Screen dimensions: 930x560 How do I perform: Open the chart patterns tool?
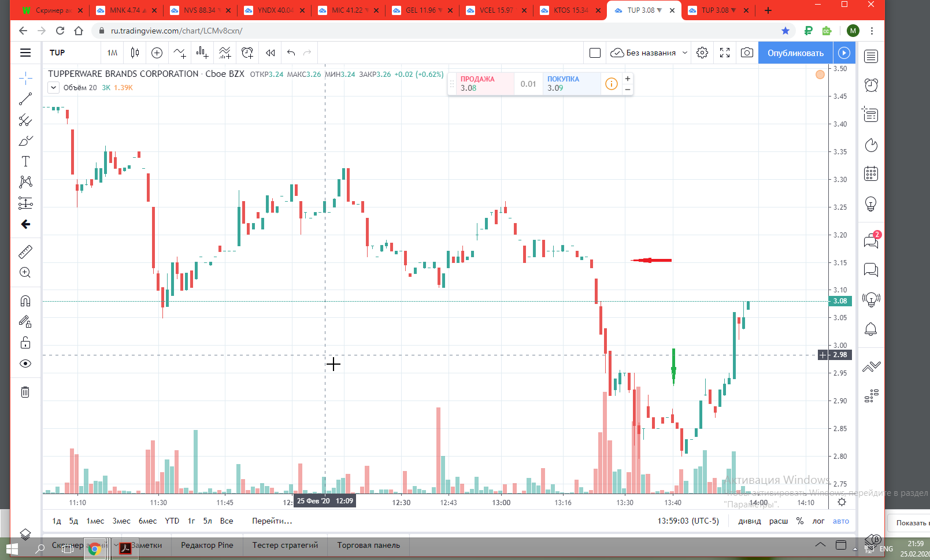coord(25,182)
